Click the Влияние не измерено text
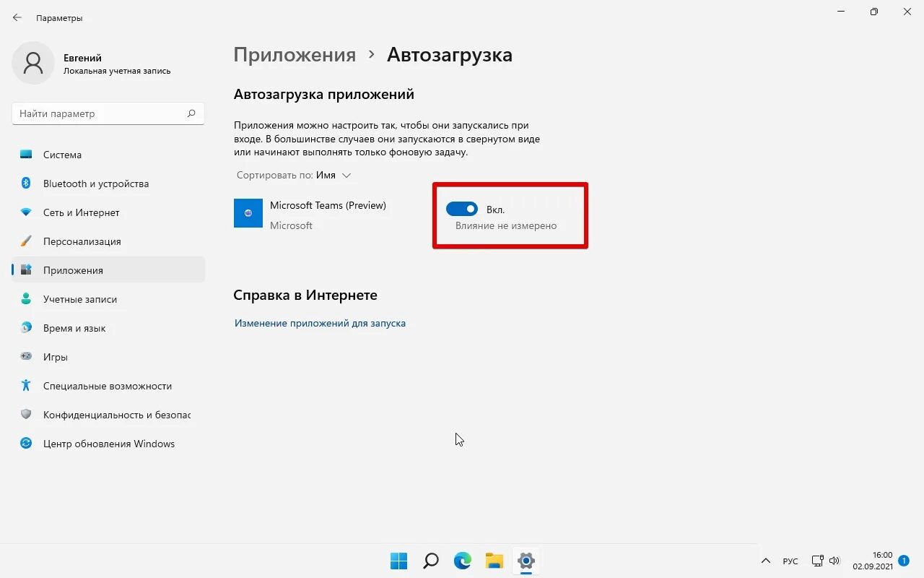The height and width of the screenshot is (578, 924). pyautogui.click(x=506, y=225)
